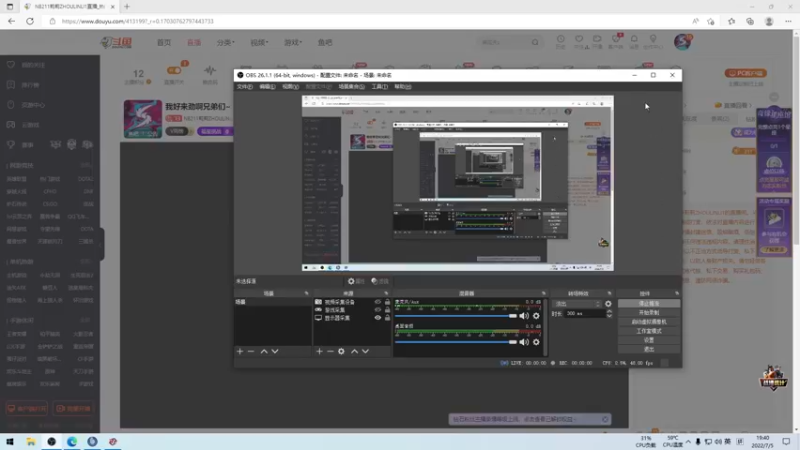The image size is (800, 450).
Task: Adjust the desktop audio volume slider
Action: click(x=456, y=342)
